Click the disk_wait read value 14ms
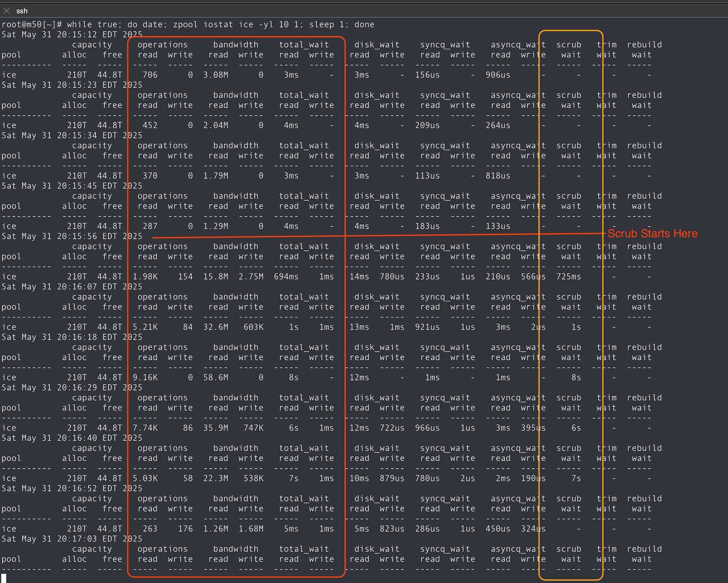This screenshot has width=728, height=583. (359, 277)
